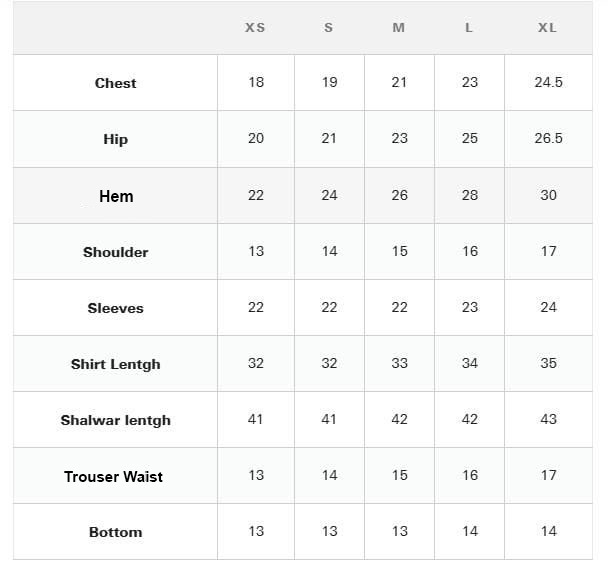Click the Hem value for size M
The width and height of the screenshot is (608, 566).
click(x=399, y=195)
